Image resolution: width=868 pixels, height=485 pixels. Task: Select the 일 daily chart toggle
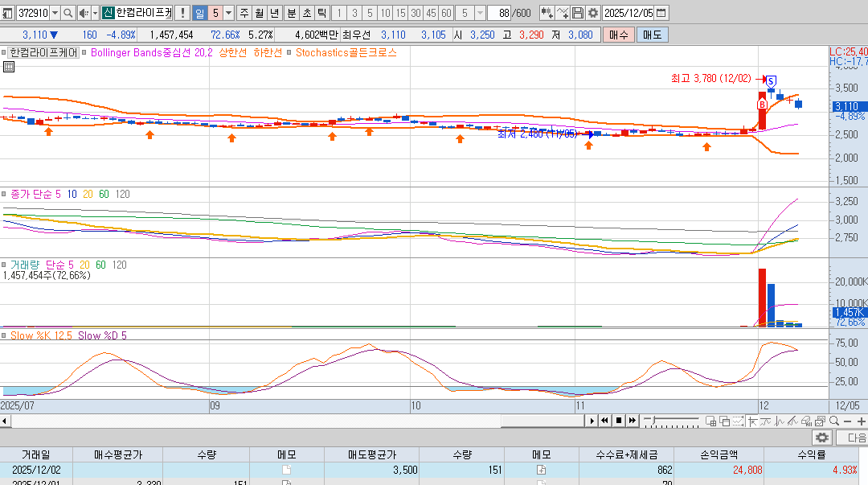click(200, 13)
